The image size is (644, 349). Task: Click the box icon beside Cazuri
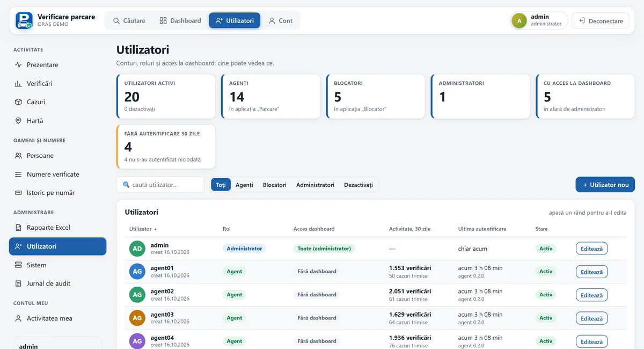point(18,102)
